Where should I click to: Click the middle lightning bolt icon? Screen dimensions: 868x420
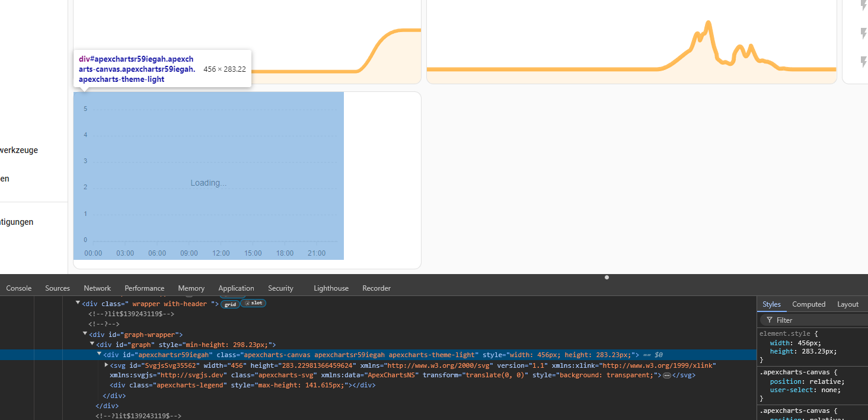coord(864,33)
